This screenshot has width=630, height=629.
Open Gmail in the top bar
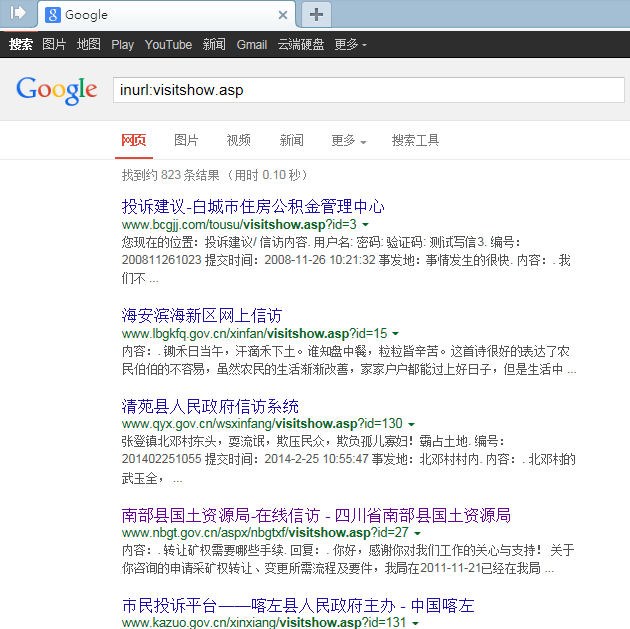point(252,44)
